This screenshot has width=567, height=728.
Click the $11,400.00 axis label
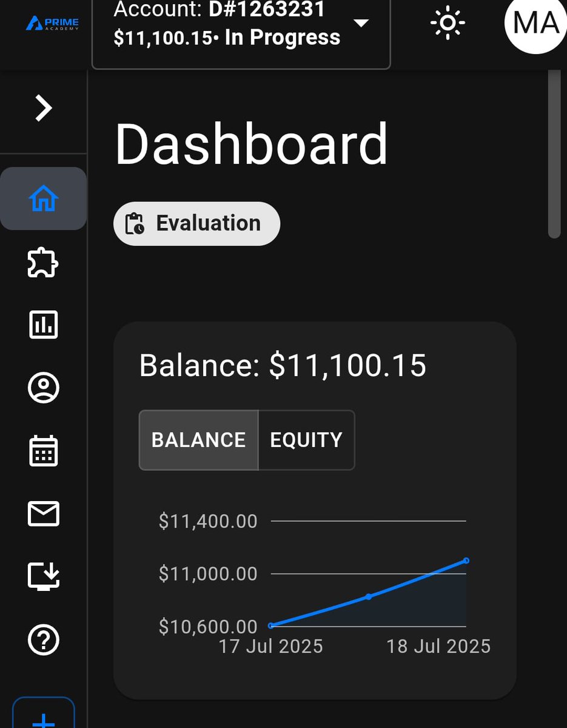(208, 521)
